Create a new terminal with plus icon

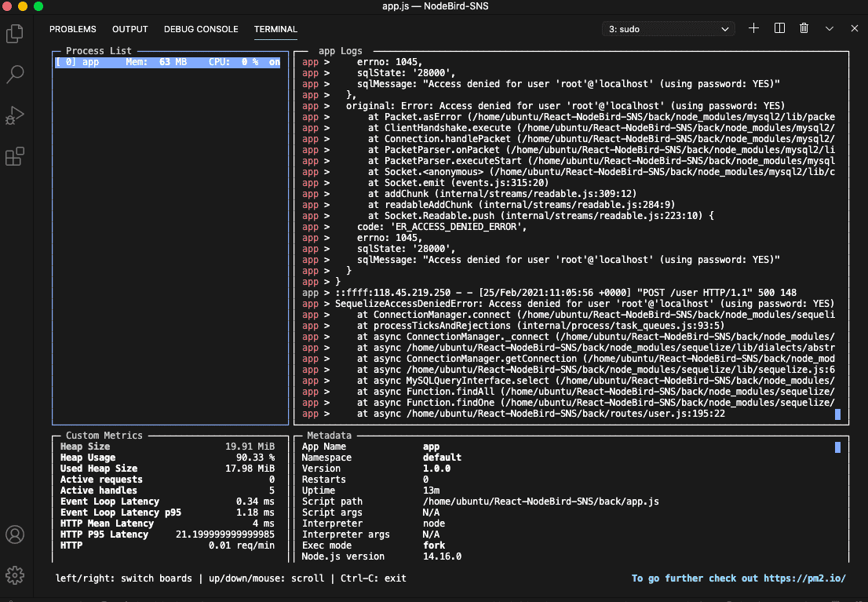pyautogui.click(x=753, y=28)
